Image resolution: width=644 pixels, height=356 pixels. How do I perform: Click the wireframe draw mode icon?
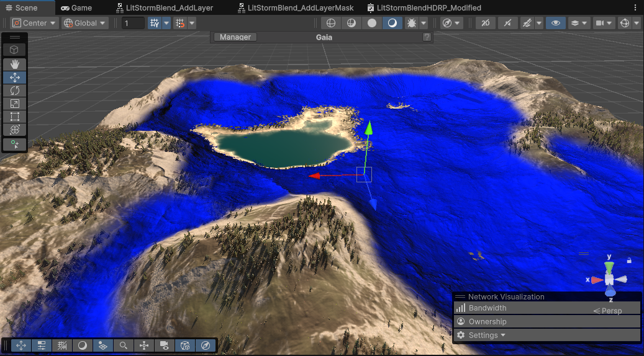pos(331,23)
